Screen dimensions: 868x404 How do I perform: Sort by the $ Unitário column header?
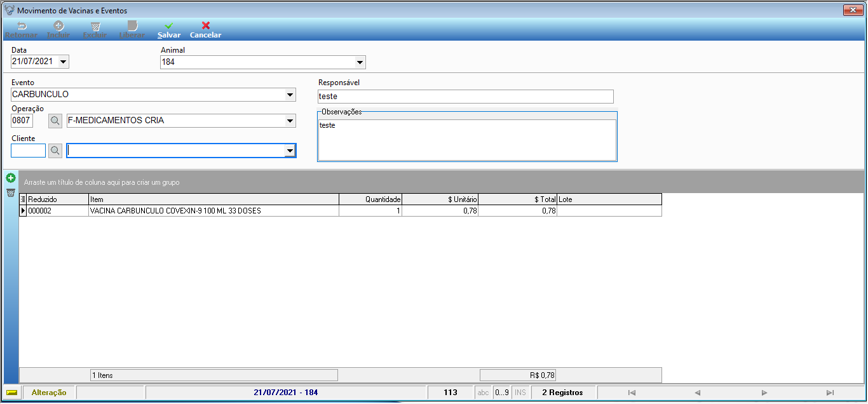point(440,199)
